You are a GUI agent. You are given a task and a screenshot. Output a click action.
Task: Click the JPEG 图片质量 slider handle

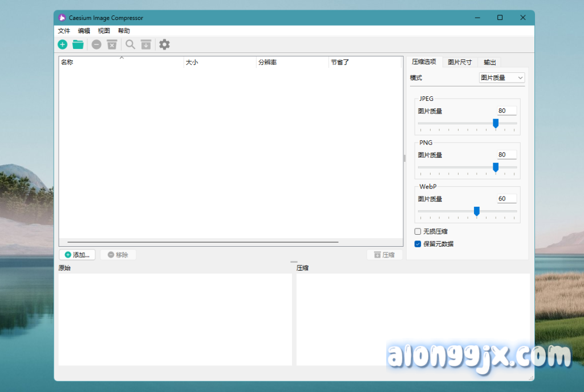click(496, 123)
